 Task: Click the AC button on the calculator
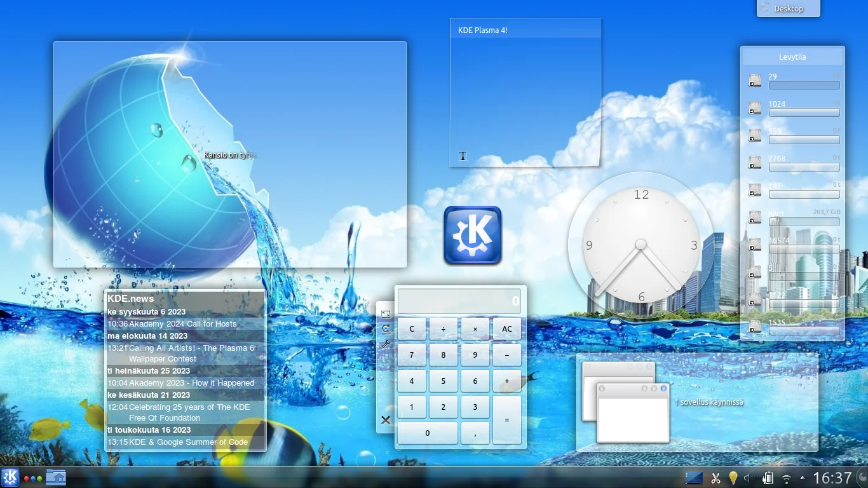(x=507, y=329)
